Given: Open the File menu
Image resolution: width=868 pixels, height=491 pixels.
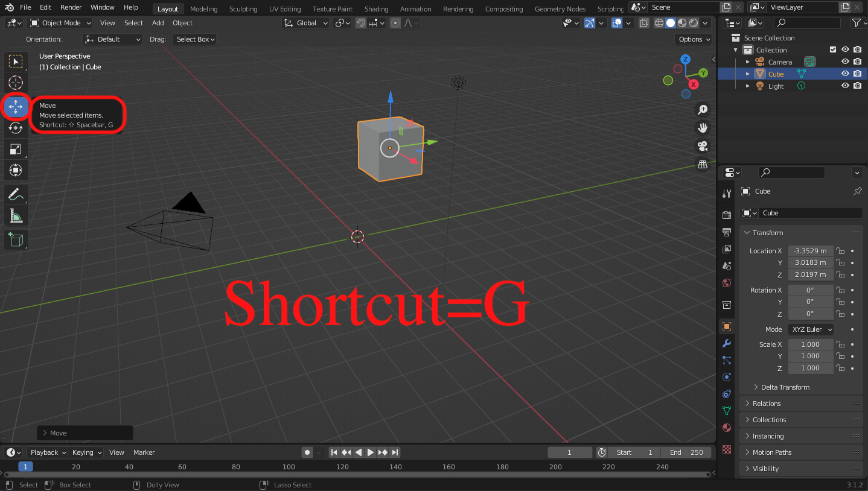Looking at the screenshot, I should pyautogui.click(x=25, y=7).
